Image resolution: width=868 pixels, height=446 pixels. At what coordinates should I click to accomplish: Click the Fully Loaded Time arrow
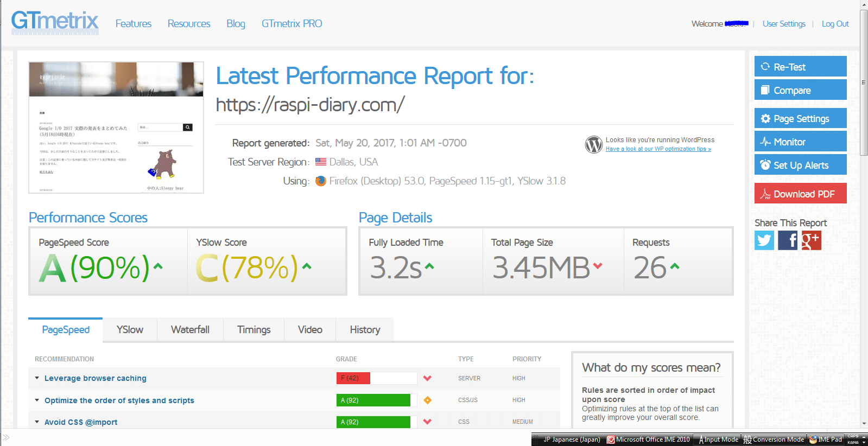pyautogui.click(x=429, y=266)
